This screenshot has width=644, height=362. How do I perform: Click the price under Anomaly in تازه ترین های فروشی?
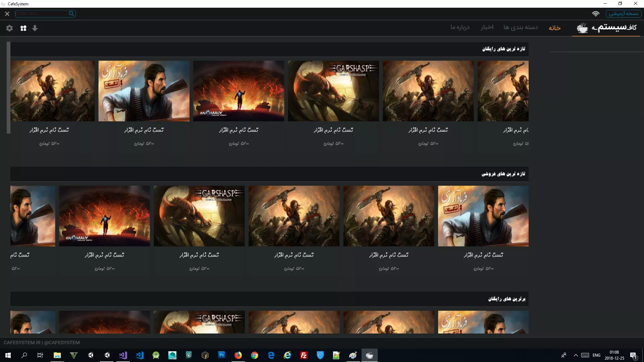click(104, 268)
